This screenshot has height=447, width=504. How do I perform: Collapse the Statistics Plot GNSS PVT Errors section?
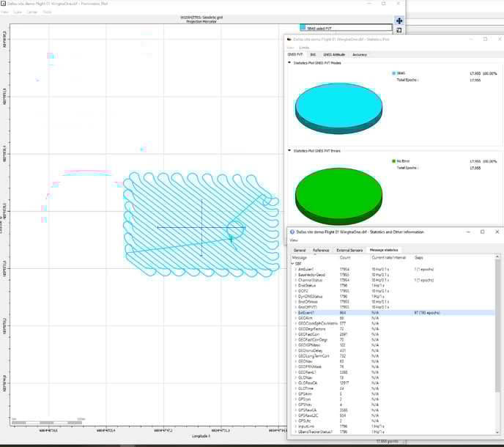[x=290, y=151]
